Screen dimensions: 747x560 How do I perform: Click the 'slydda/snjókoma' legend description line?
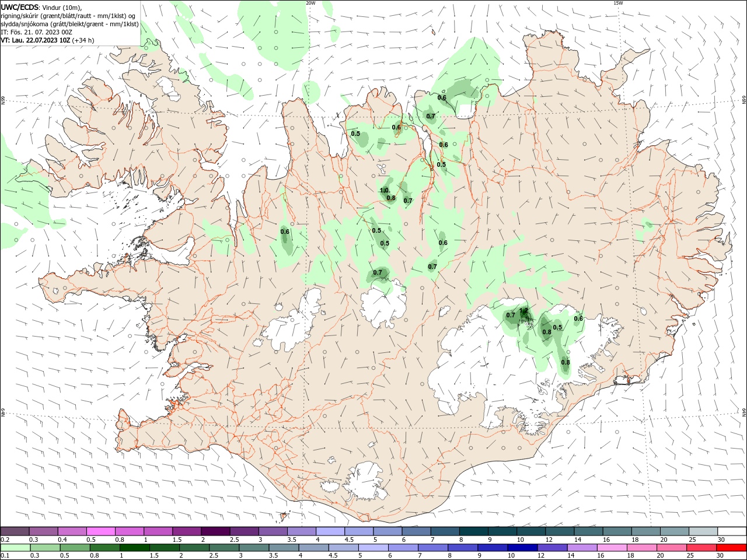69,24
